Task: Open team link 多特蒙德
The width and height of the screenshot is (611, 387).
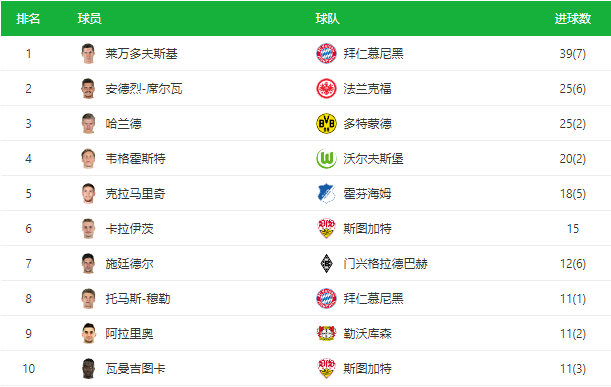Action: (367, 124)
